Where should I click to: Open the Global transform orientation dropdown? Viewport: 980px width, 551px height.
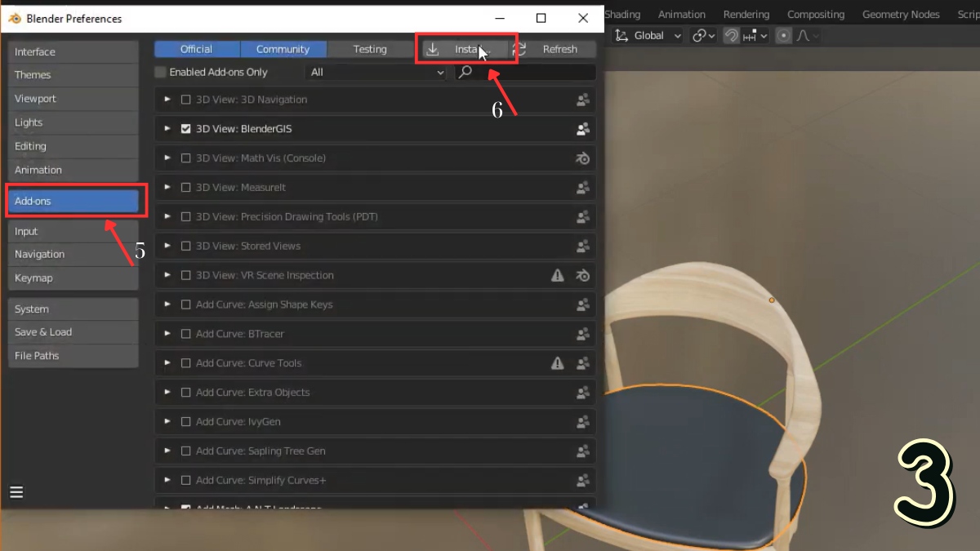tap(649, 35)
